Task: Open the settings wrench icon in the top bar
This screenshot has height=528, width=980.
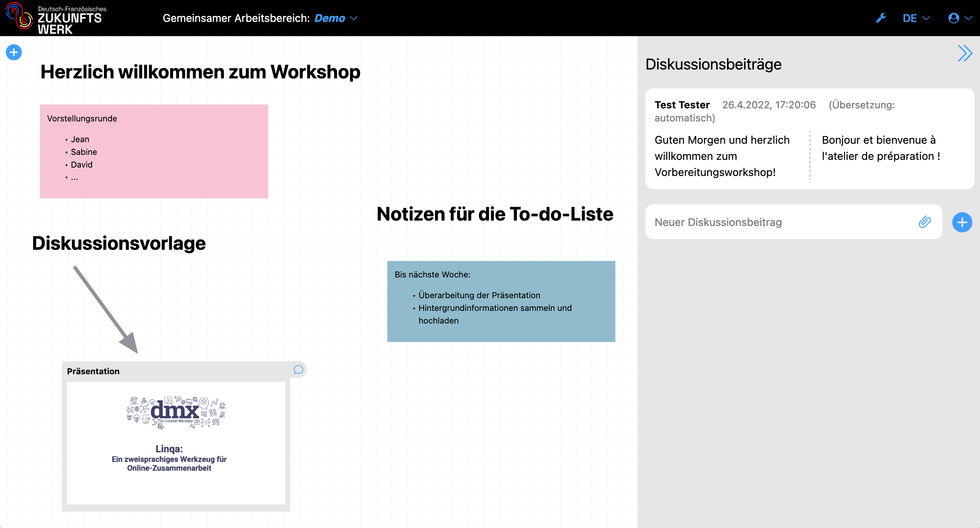Action: pos(881,18)
